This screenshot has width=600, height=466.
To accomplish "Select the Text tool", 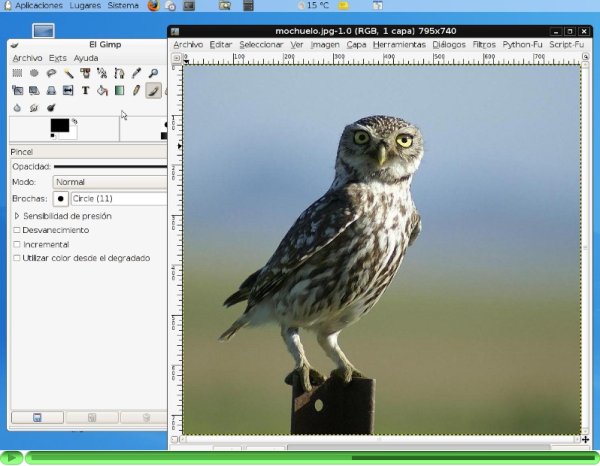I will [x=85, y=90].
